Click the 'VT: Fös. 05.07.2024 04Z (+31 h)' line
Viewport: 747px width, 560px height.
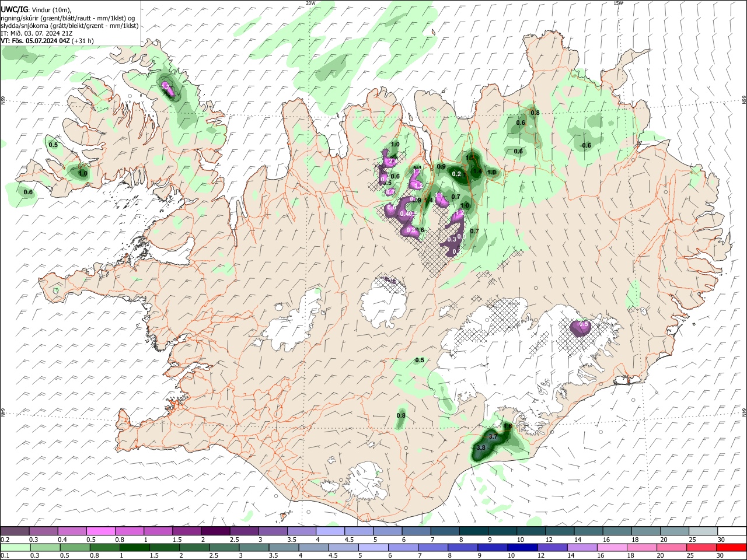pos(47,41)
